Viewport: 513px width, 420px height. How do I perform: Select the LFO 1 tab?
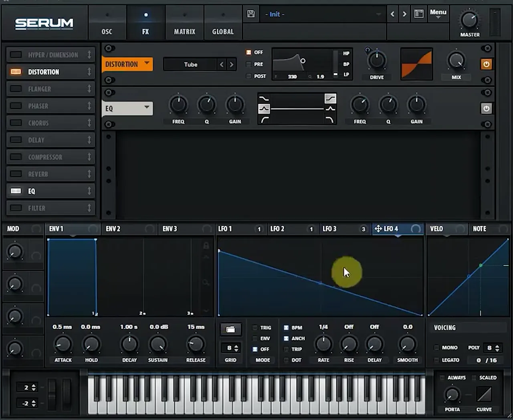(240, 228)
